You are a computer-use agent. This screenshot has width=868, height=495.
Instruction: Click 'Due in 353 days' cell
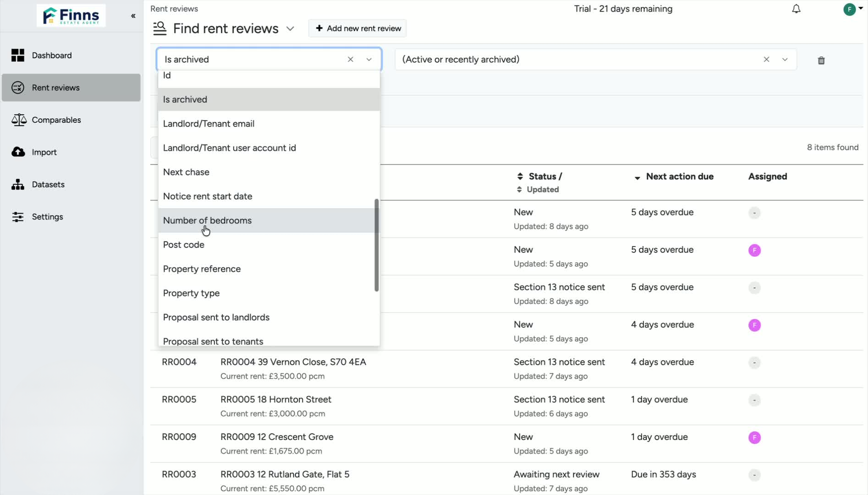point(664,474)
